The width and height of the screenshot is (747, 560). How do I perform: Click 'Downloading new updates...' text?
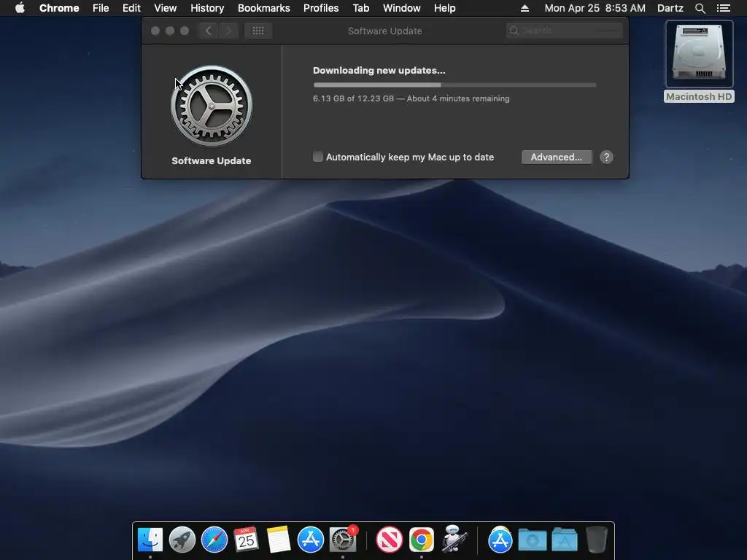[x=379, y=71]
